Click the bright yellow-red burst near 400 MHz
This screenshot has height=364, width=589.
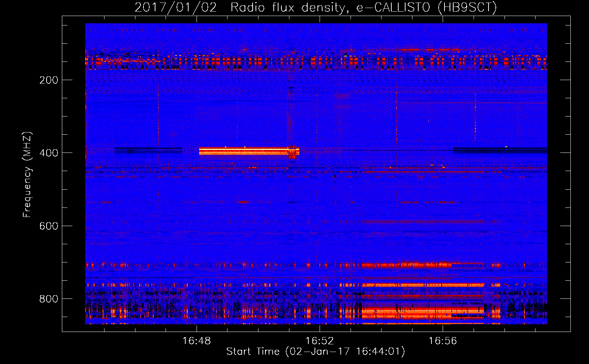(249, 151)
